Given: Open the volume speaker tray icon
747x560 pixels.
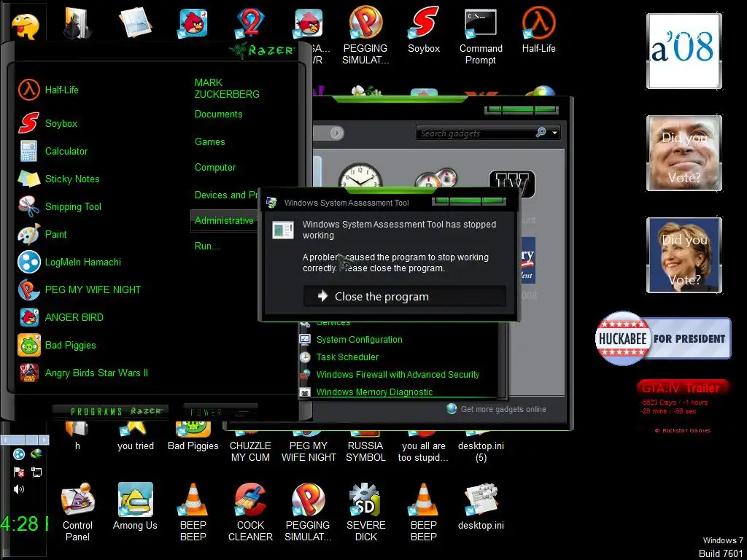Looking at the screenshot, I should click(x=18, y=489).
